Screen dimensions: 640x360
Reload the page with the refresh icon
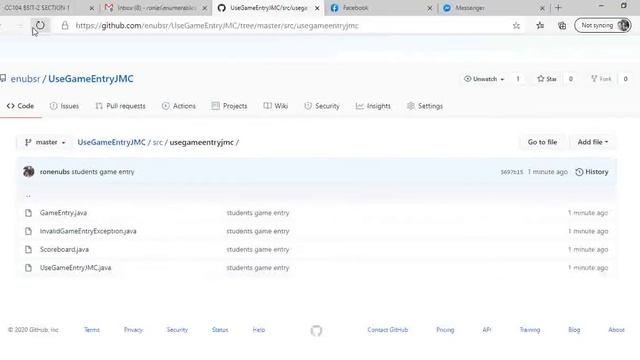coord(40,25)
